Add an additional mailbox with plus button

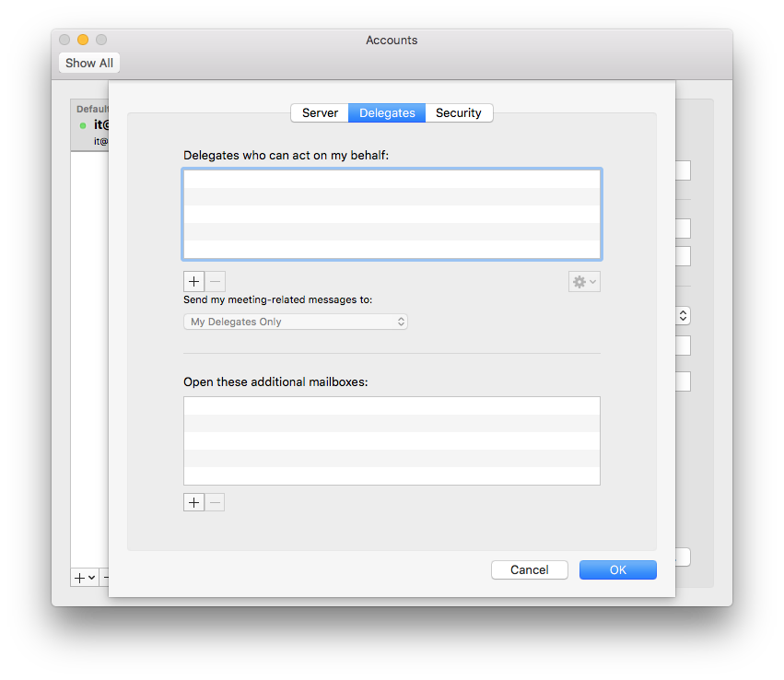[194, 502]
